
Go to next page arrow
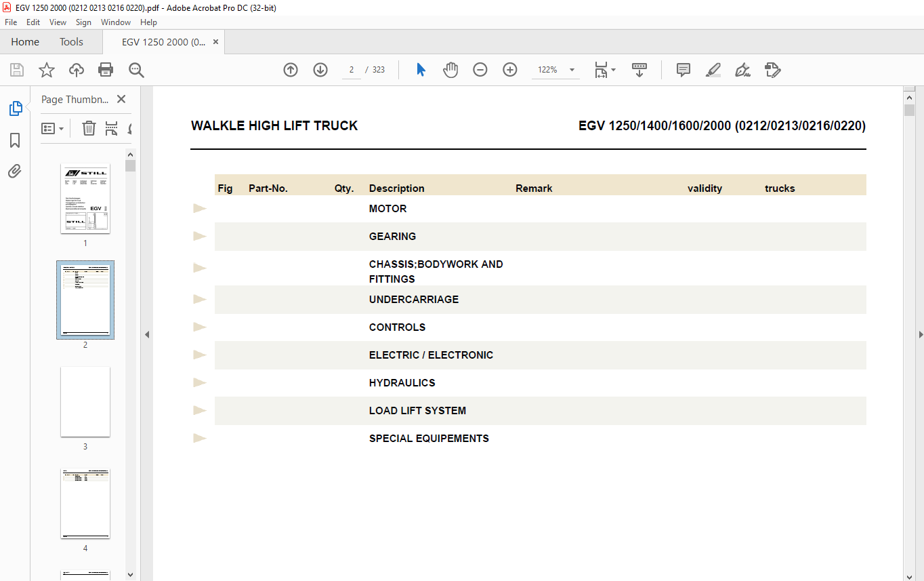[x=320, y=70]
